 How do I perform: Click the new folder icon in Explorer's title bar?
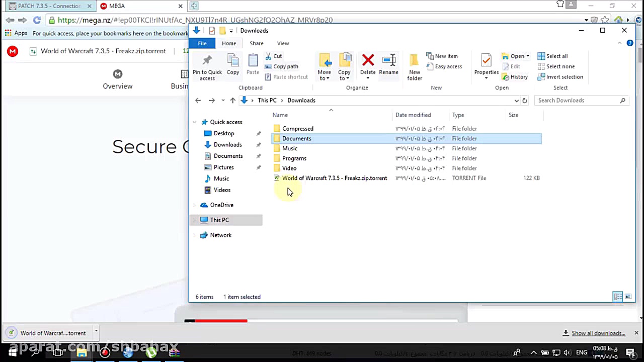click(x=222, y=31)
